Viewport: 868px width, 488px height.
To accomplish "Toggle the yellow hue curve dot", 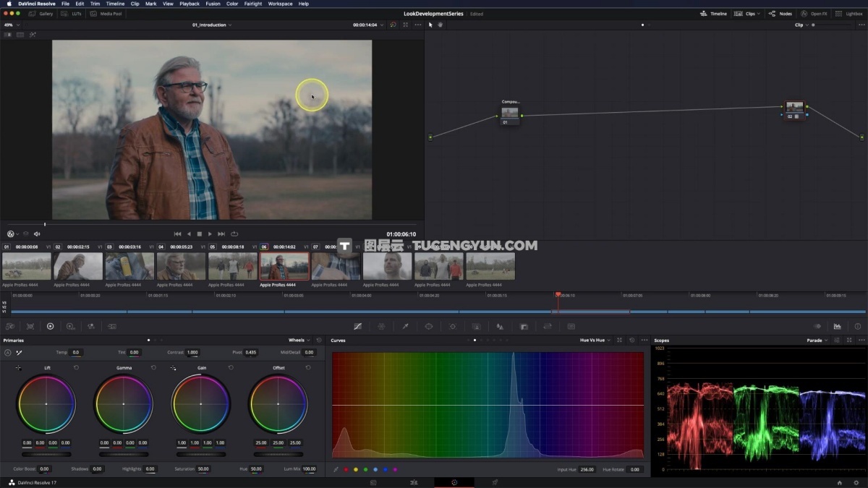I will click(356, 470).
